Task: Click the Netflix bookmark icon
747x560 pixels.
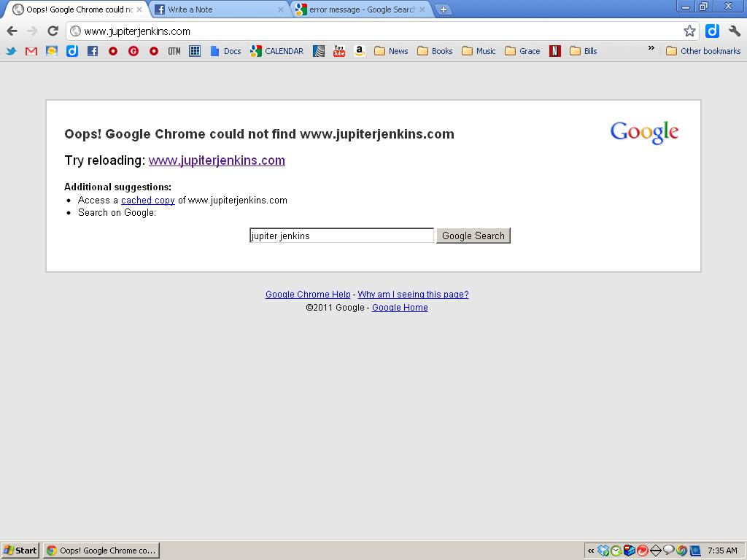Action: 555,51
